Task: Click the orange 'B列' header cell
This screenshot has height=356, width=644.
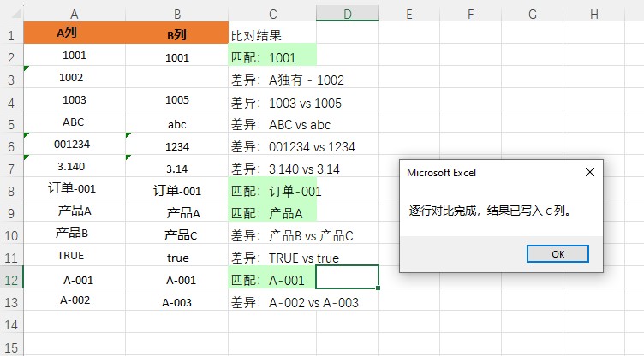Action: (x=177, y=33)
